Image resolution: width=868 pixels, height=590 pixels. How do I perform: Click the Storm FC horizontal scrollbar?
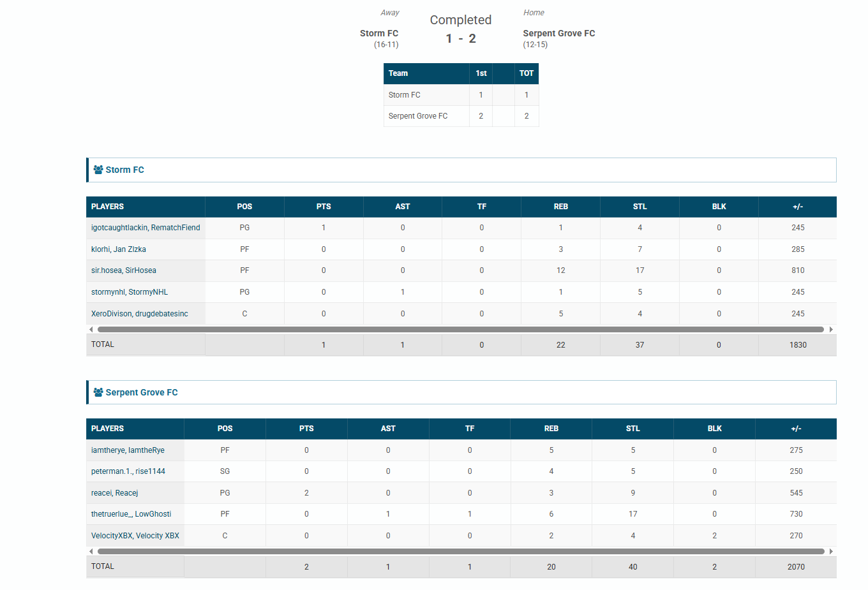point(461,330)
